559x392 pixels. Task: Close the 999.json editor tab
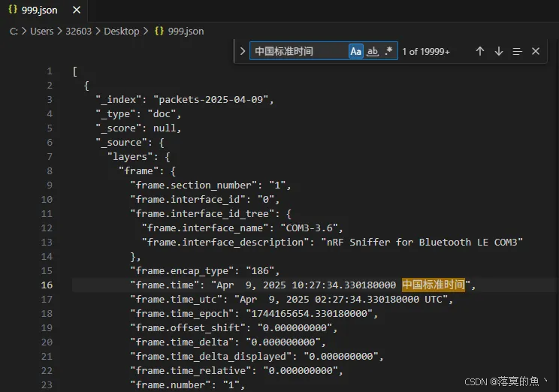click(x=77, y=10)
